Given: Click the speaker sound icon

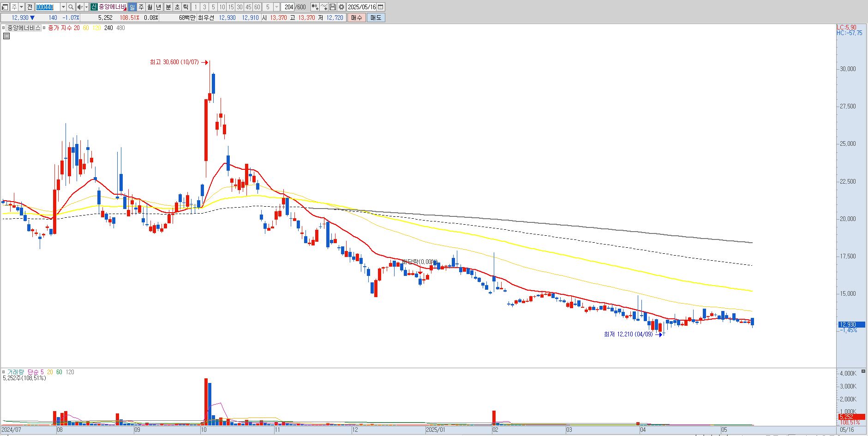Looking at the screenshot, I should point(80,7).
